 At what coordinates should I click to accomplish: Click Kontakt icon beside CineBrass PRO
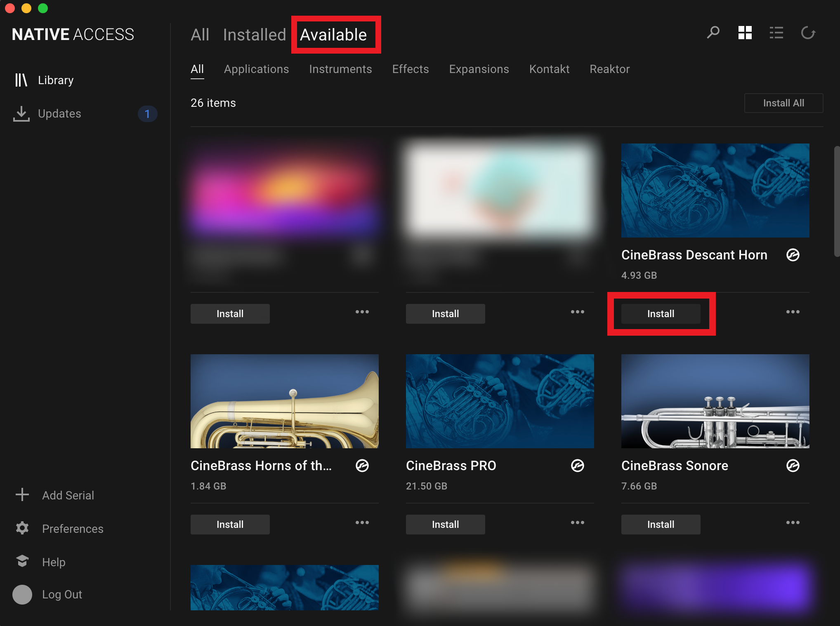(x=577, y=466)
